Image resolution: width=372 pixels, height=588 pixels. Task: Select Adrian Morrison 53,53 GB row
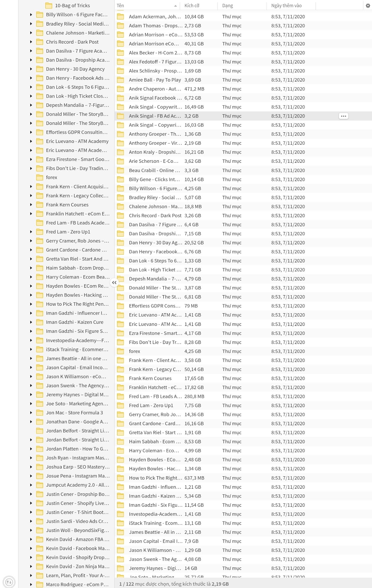(x=243, y=35)
